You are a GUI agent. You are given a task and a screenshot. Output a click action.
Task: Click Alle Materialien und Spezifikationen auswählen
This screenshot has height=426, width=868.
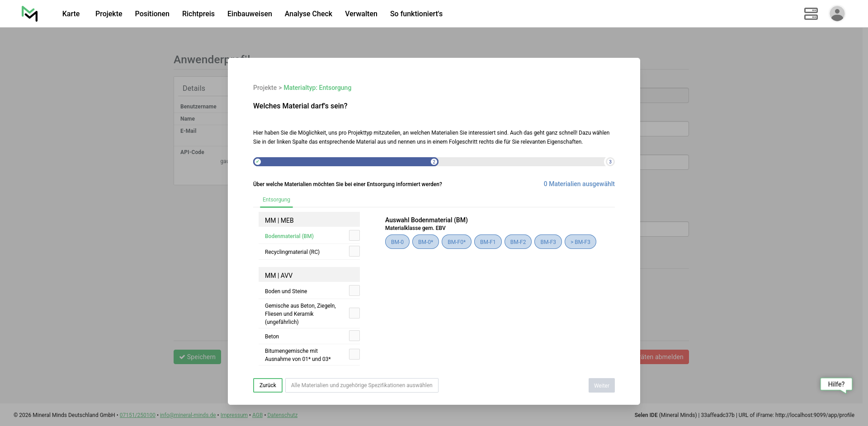pos(362,385)
